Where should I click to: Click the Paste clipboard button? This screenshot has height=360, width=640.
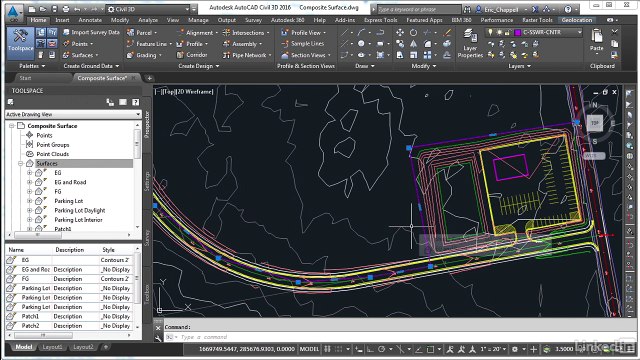coord(597,40)
